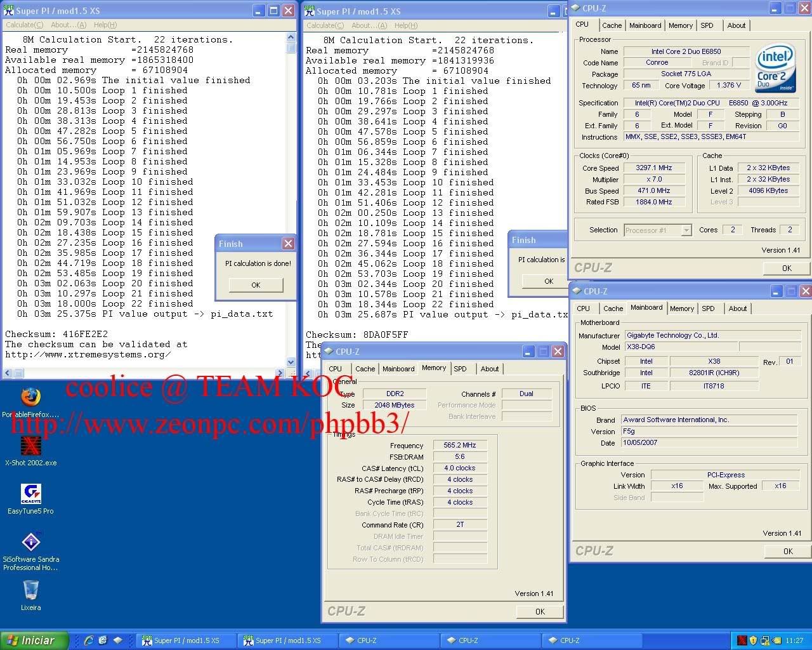Click horizontal scrollbar left arrow in Super PI window with checksum 416FE2E2
Screen dimensions: 812x650
(x=8, y=373)
